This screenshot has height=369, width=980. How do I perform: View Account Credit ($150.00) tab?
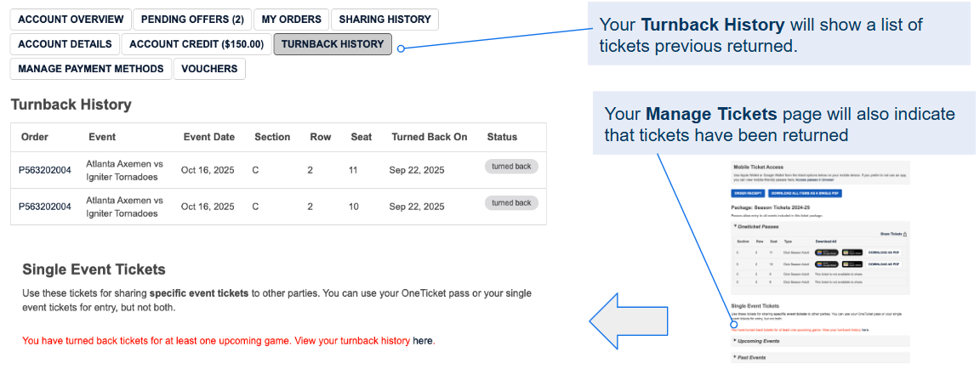pyautogui.click(x=196, y=44)
